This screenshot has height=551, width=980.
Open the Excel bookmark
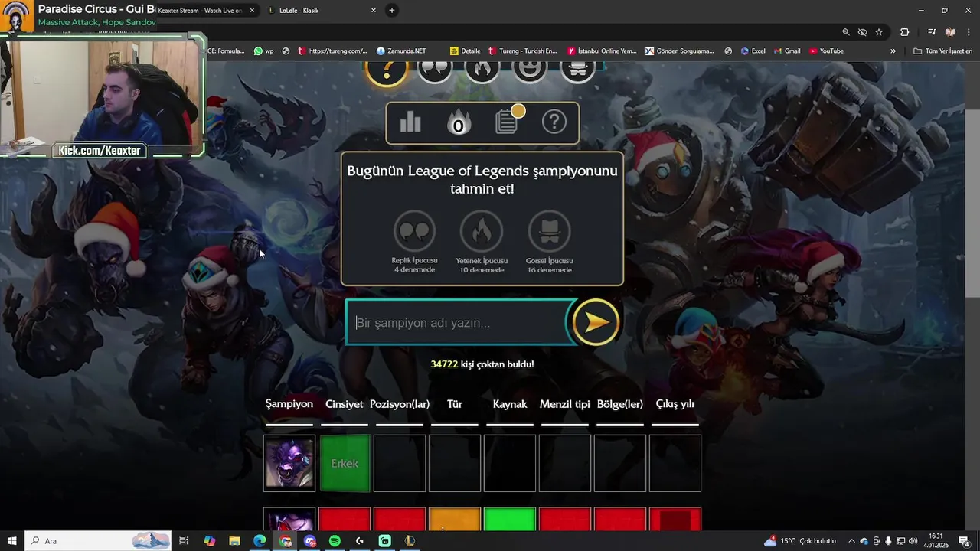click(753, 51)
